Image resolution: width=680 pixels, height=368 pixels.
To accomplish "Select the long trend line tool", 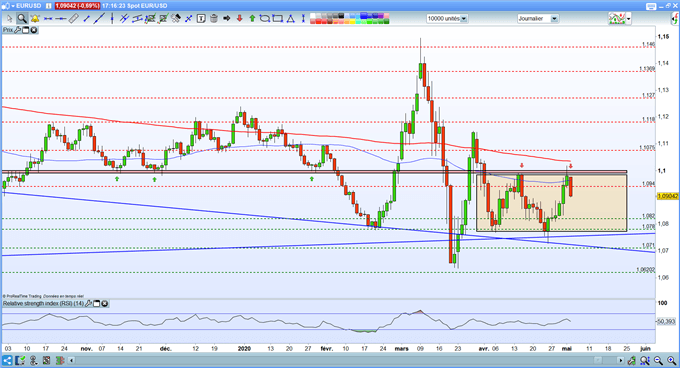I will click(100, 19).
